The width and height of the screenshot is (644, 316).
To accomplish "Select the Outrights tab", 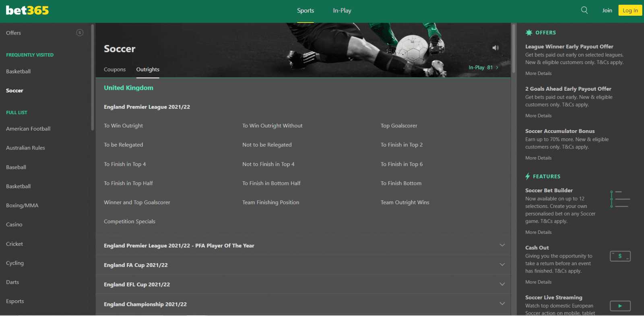I will tap(148, 69).
